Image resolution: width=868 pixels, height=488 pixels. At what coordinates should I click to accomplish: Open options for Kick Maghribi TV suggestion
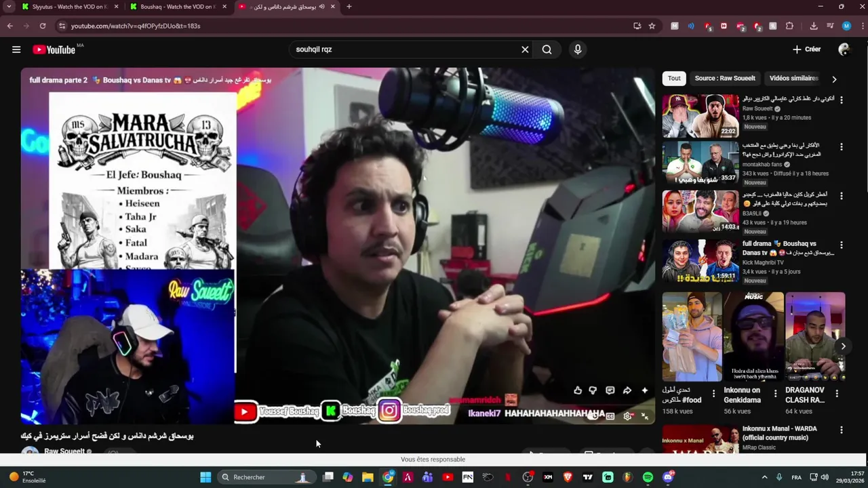pyautogui.click(x=842, y=245)
